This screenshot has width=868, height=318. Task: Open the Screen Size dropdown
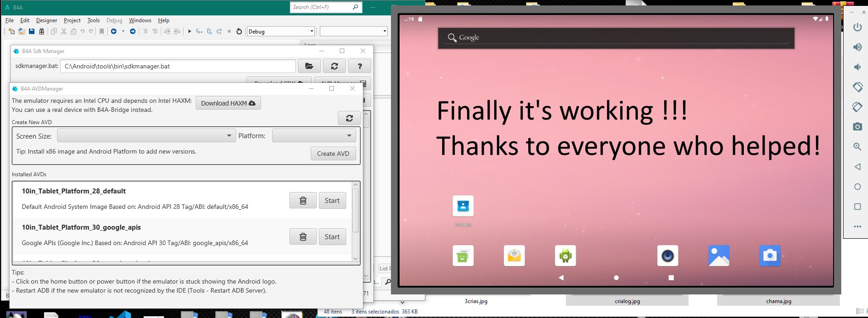click(x=146, y=135)
